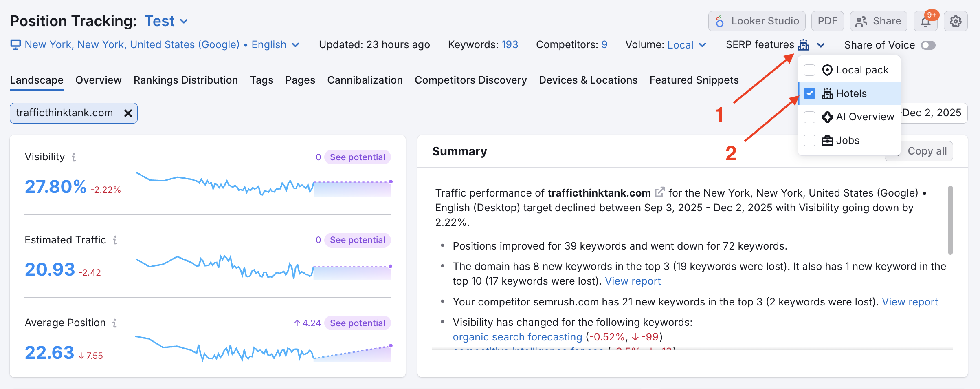This screenshot has width=980, height=389.
Task: Open the Cannibalization tab
Action: pyautogui.click(x=365, y=80)
